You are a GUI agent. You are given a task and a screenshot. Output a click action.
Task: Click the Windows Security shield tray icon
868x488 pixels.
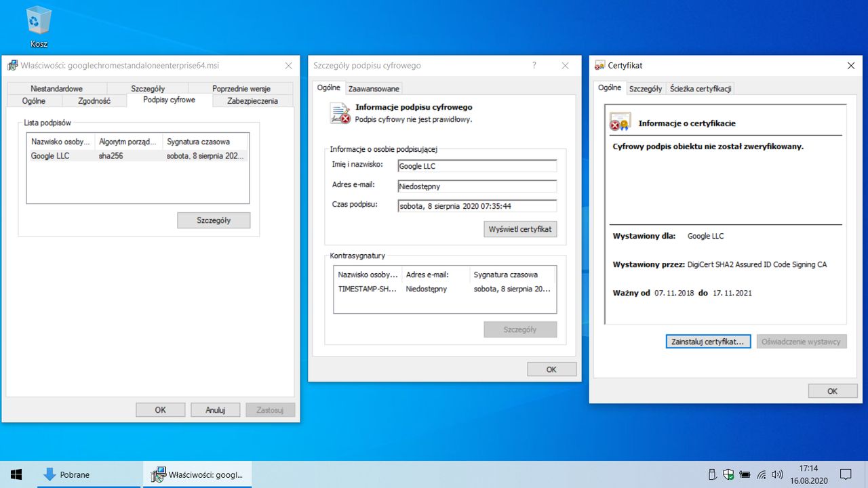click(729, 474)
